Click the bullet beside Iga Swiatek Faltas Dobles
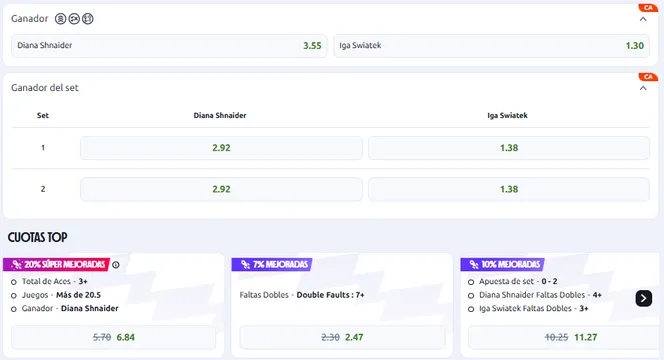 (471, 309)
